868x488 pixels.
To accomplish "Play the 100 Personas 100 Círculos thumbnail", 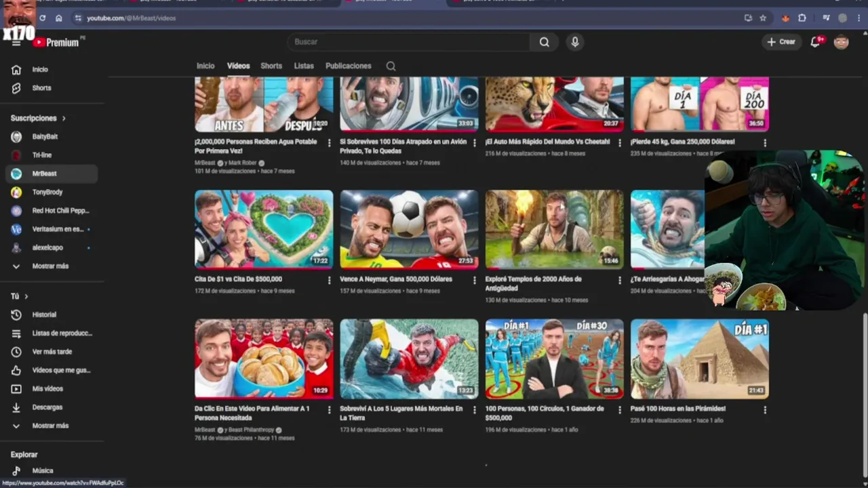I will point(554,359).
